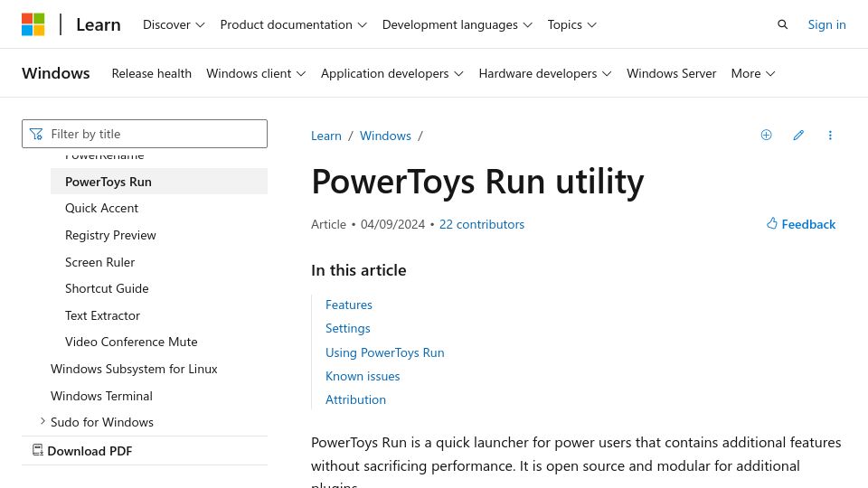Go to Windows Server
Screen dimensions: 868x488
[671, 73]
